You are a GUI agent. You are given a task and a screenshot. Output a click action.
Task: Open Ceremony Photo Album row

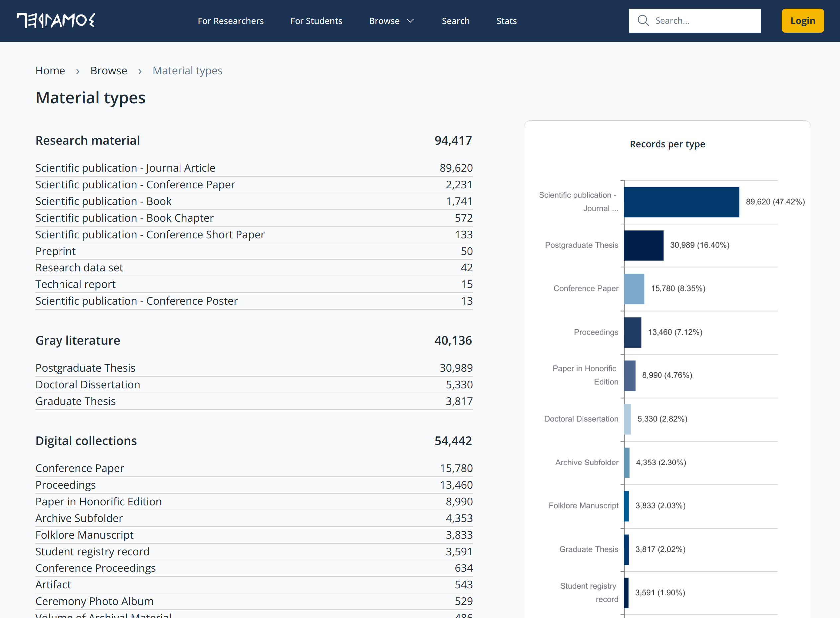coord(254,601)
